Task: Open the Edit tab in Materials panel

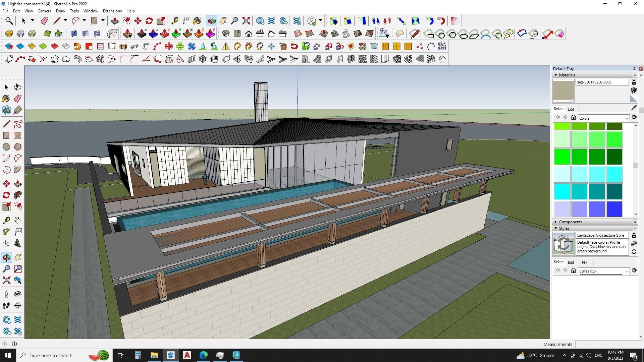Action: pyautogui.click(x=571, y=109)
